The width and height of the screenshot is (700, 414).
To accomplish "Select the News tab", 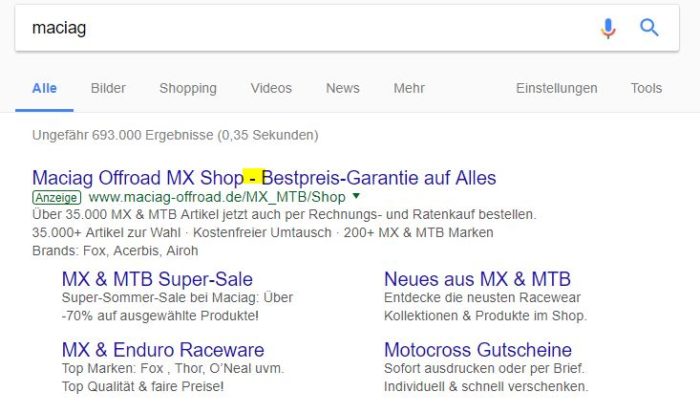I will [342, 88].
